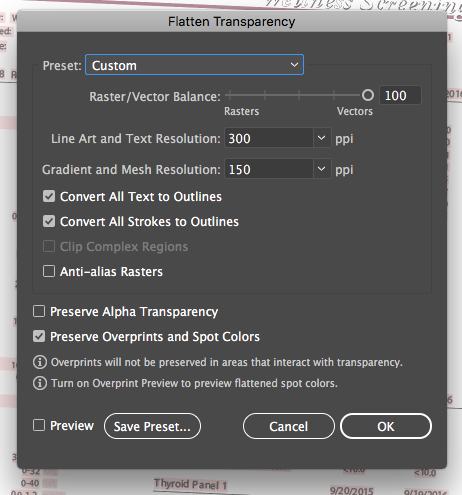462x495 pixels.
Task: Click the Flatten Transparency title bar
Action: (x=232, y=22)
